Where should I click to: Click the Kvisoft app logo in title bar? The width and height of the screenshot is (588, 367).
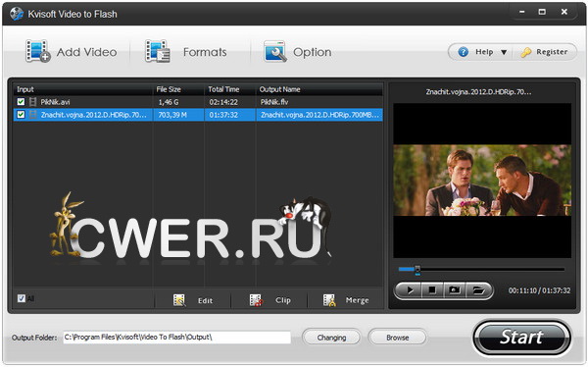(17, 14)
